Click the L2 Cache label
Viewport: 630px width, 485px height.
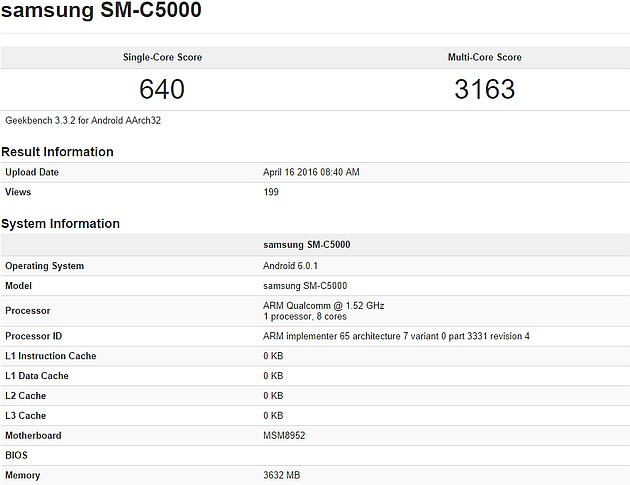26,396
